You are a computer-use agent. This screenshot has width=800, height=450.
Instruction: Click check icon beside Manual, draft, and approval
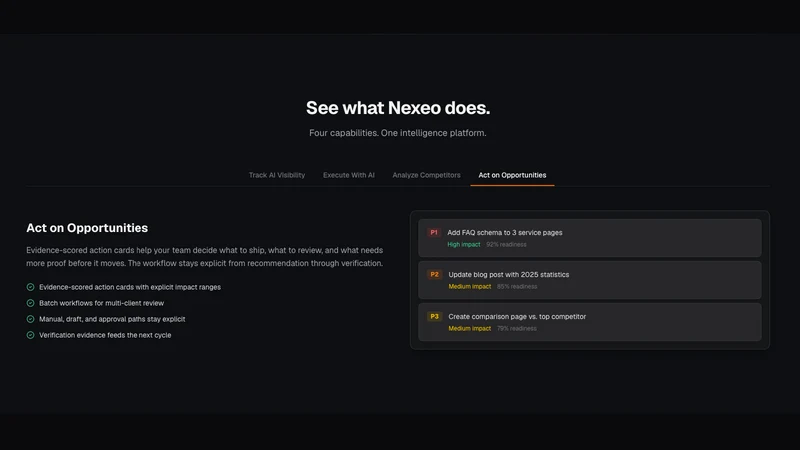(31, 319)
